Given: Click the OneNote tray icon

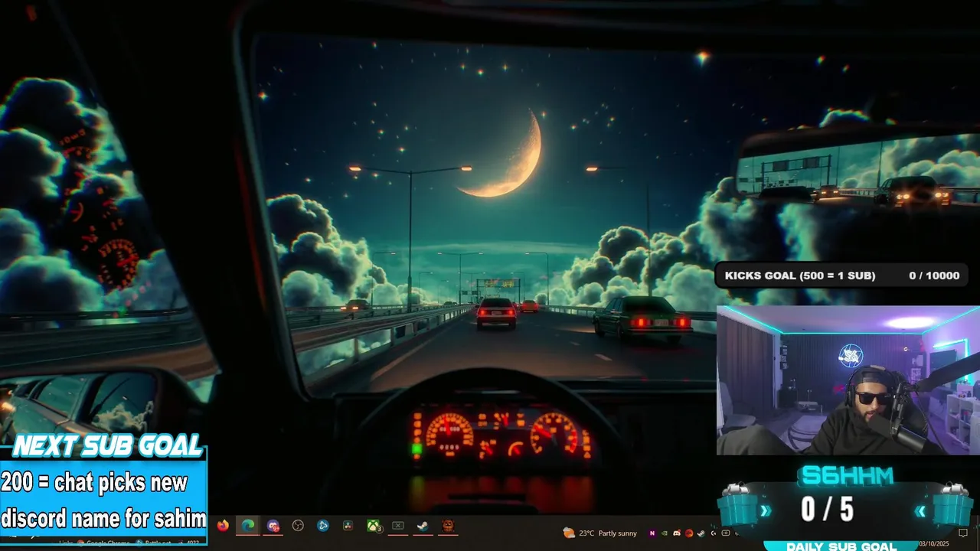Looking at the screenshot, I should tap(652, 533).
